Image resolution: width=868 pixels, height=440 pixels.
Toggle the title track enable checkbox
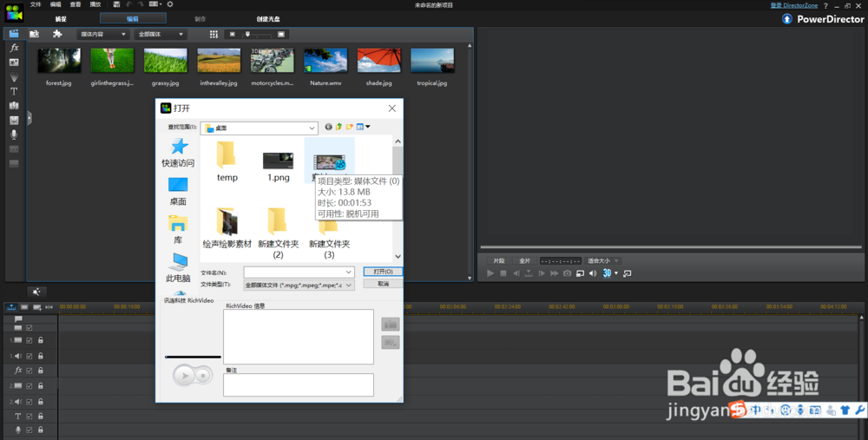click(x=30, y=416)
